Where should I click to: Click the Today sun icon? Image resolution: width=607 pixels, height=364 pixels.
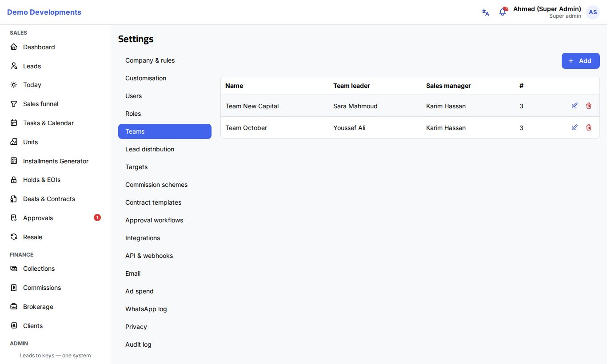coord(14,85)
